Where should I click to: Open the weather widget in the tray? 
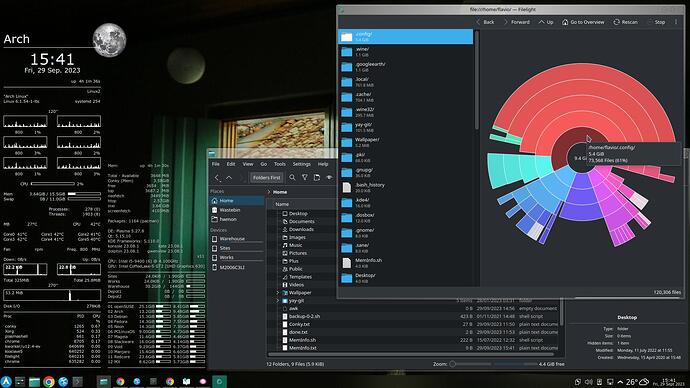637,381
